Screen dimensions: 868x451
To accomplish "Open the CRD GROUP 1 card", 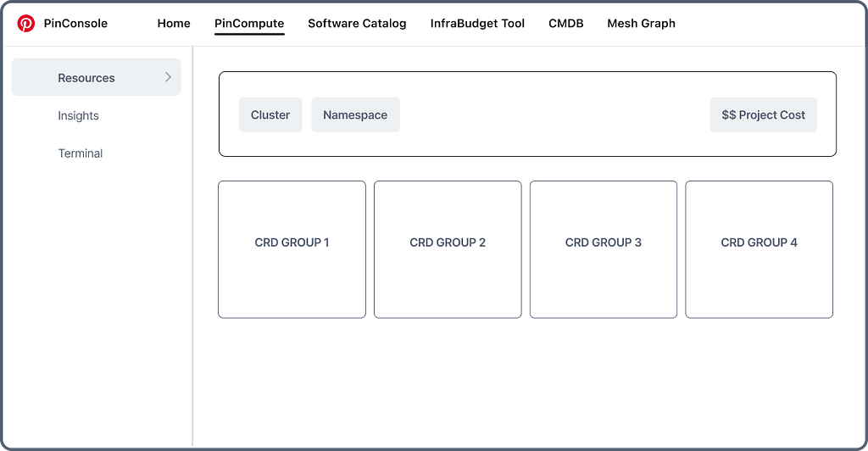I will [292, 249].
